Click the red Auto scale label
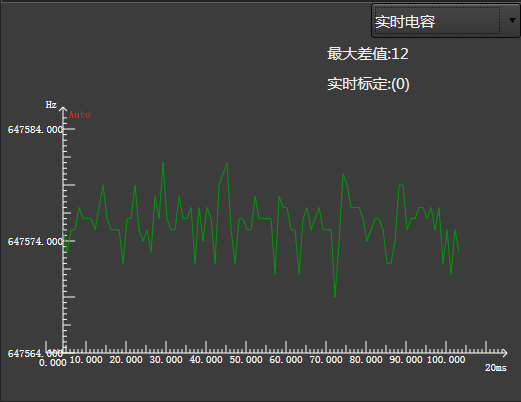The height and width of the screenshot is (402, 521). coord(79,115)
